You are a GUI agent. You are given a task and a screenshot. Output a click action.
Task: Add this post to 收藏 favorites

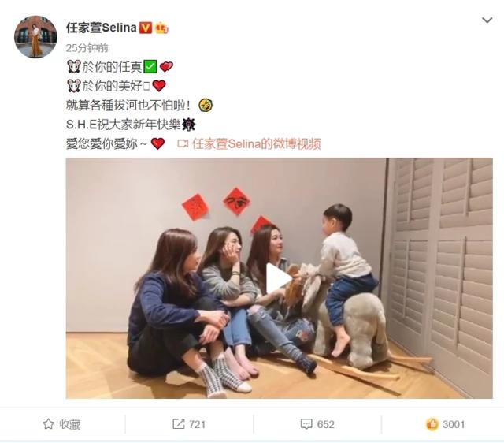61,424
